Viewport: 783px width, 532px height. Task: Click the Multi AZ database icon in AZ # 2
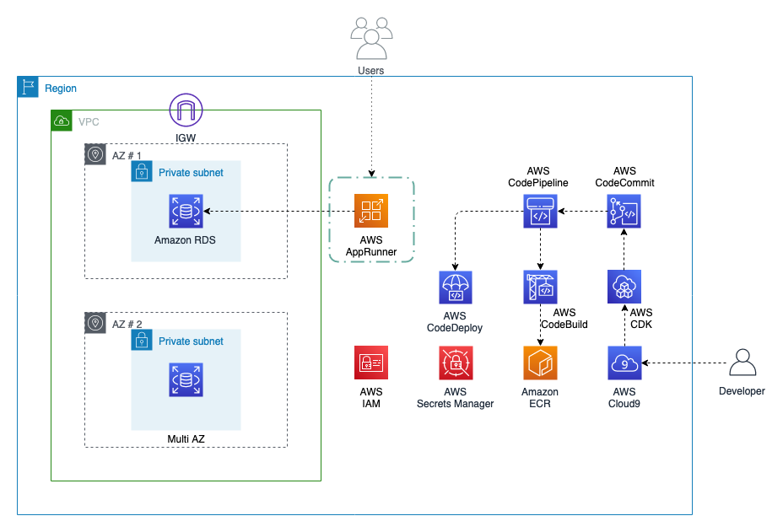[x=186, y=379]
